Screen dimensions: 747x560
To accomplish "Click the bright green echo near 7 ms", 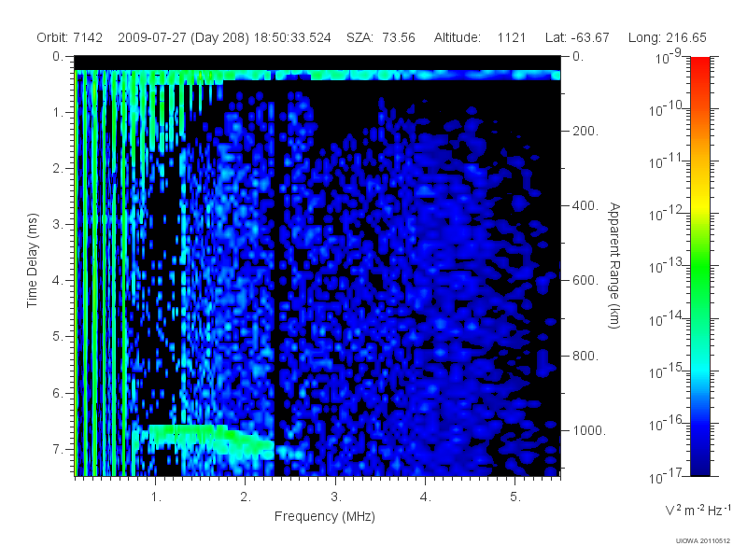I will click(x=209, y=437).
